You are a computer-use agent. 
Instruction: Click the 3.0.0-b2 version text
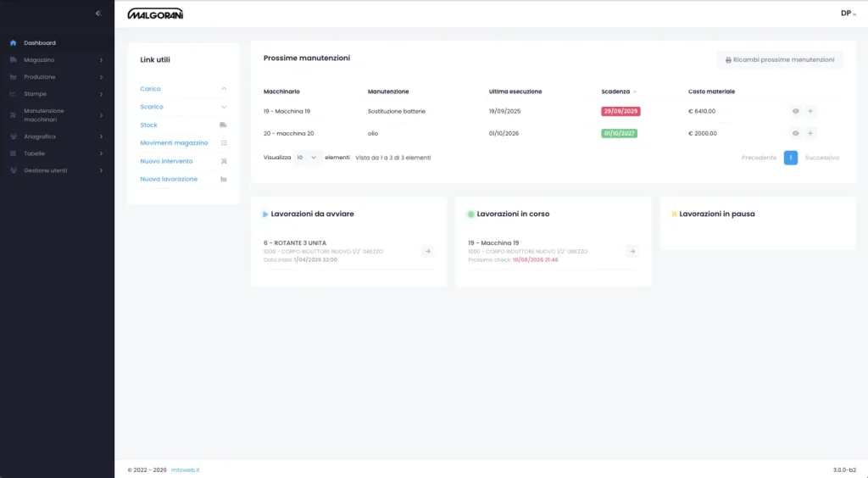click(844, 470)
